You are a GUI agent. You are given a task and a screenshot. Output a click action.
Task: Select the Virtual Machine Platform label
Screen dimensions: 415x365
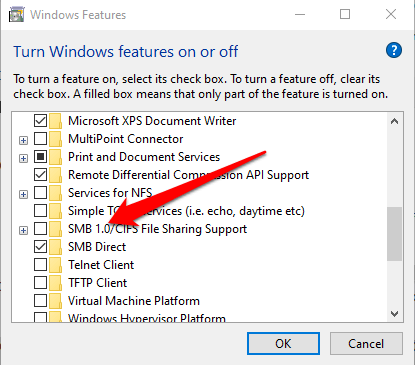(x=134, y=301)
